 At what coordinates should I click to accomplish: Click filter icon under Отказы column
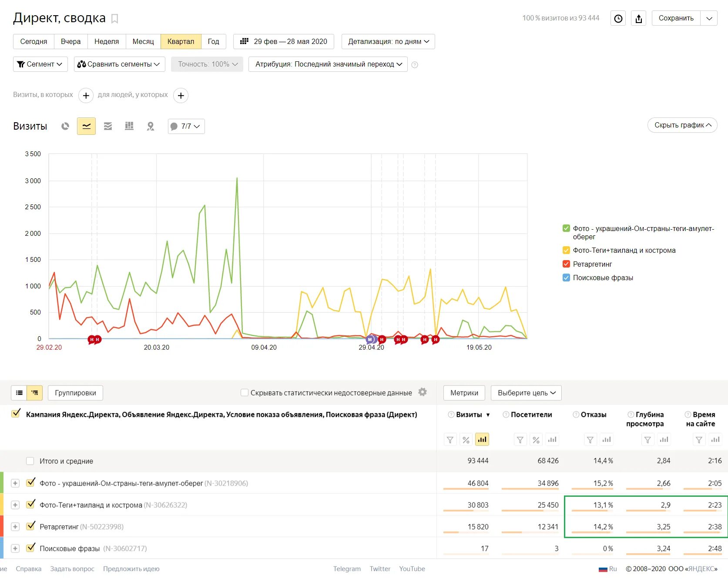click(x=590, y=440)
